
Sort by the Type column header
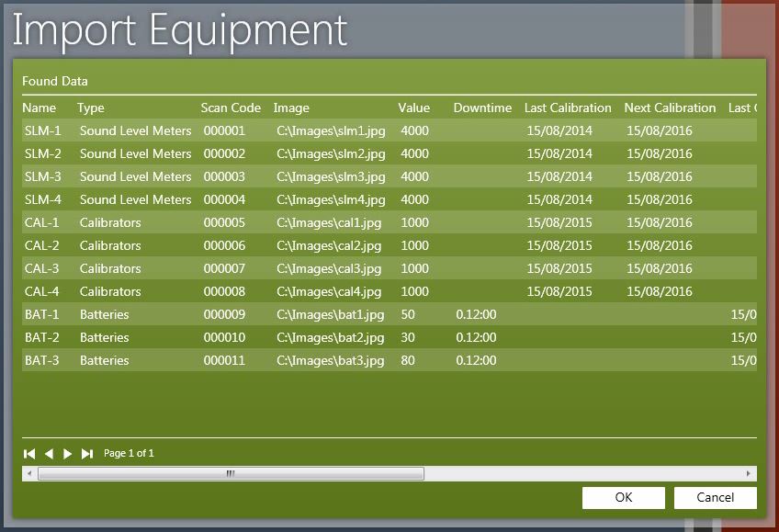pos(91,108)
